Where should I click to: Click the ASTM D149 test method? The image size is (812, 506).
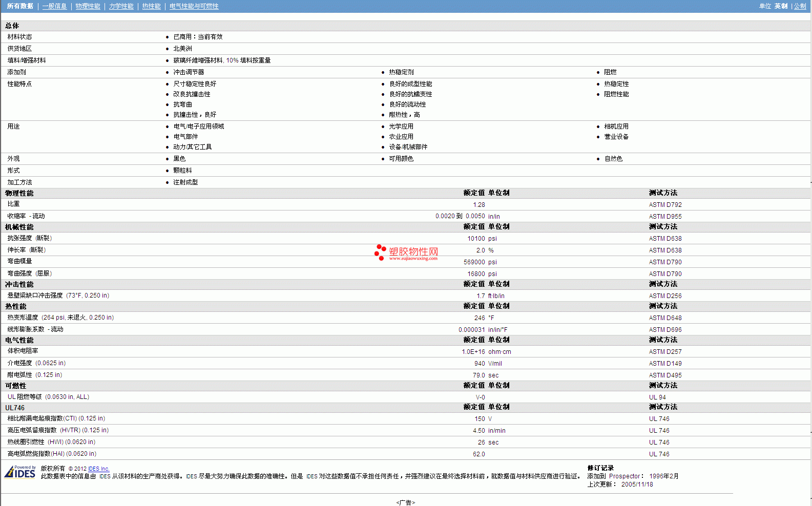tap(665, 364)
